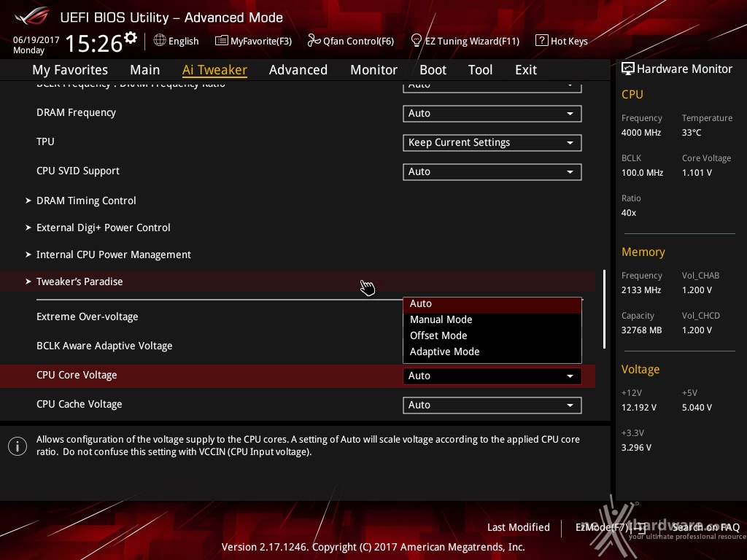Select the CPU Core Voltage label
Viewport: 747px width, 560px height.
click(x=77, y=375)
